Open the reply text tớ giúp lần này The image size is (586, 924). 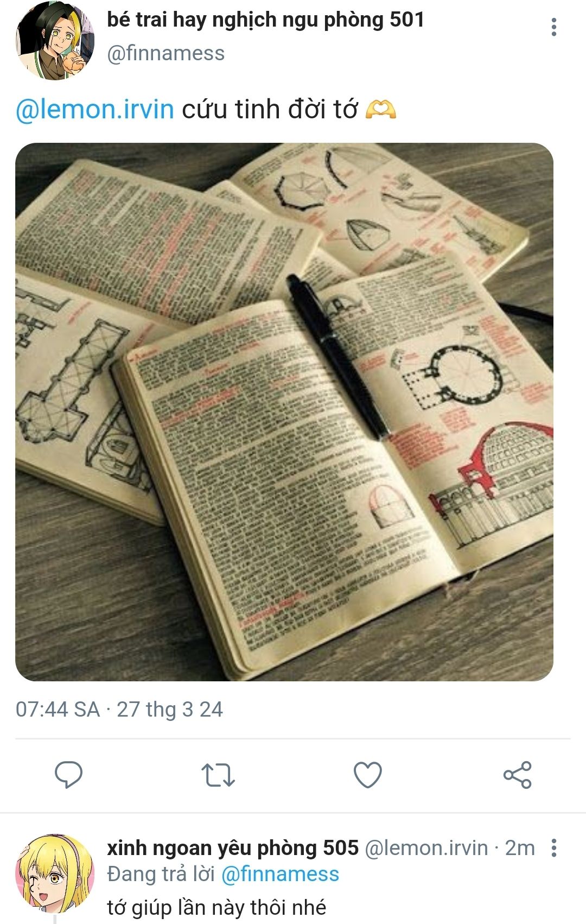coord(216,907)
